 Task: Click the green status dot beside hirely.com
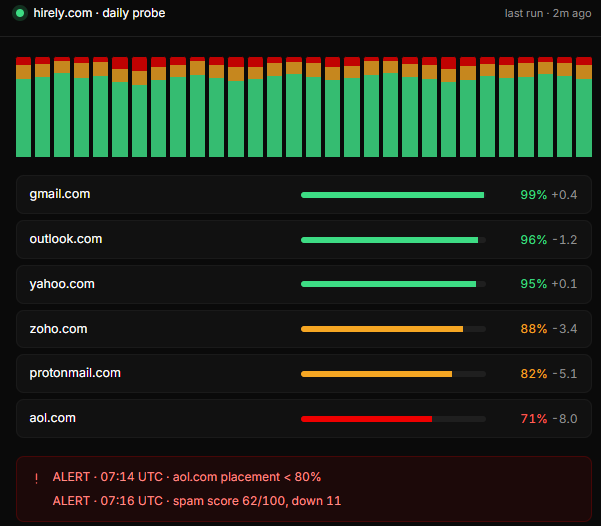[x=20, y=13]
